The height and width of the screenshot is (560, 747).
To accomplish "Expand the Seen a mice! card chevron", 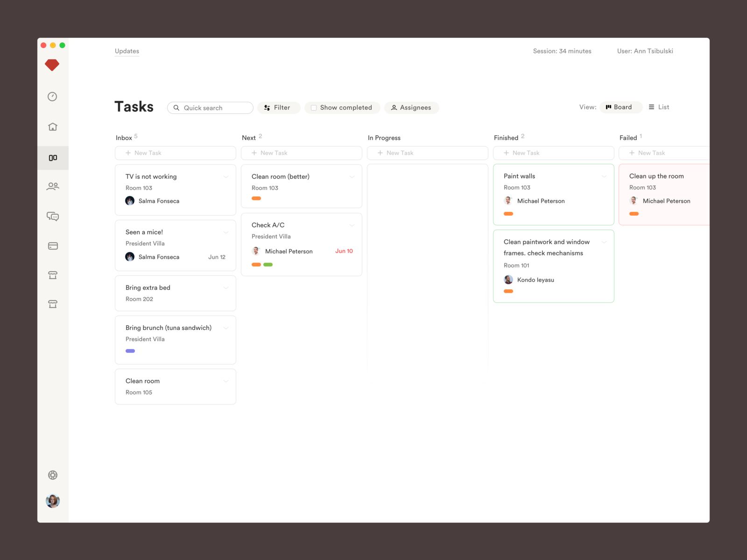I will pyautogui.click(x=226, y=232).
